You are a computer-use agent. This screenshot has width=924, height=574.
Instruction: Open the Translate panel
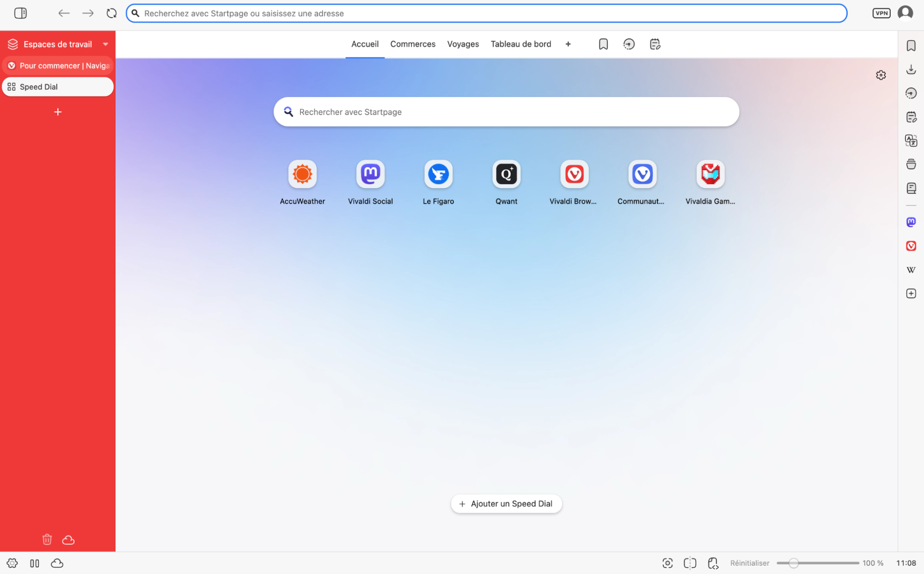click(x=911, y=141)
